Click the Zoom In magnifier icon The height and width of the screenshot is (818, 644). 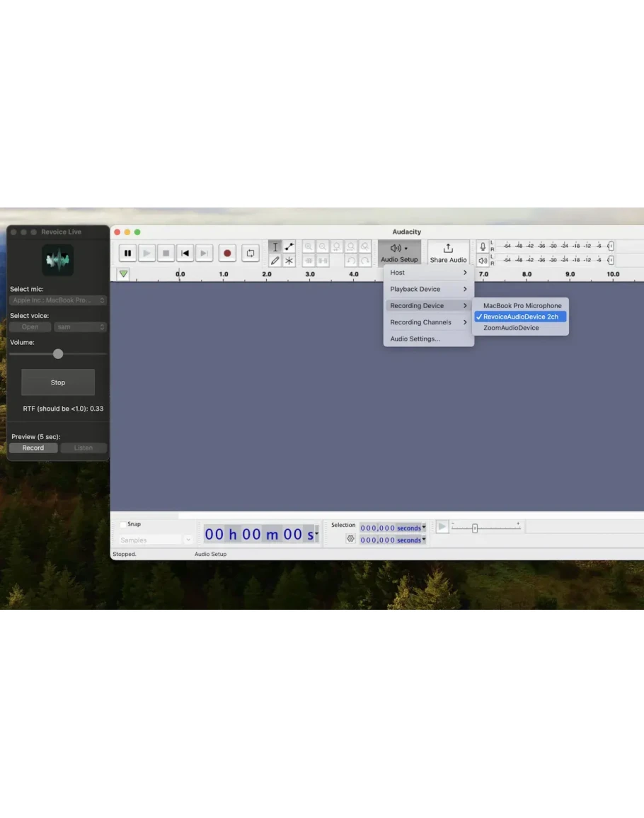pos(309,246)
